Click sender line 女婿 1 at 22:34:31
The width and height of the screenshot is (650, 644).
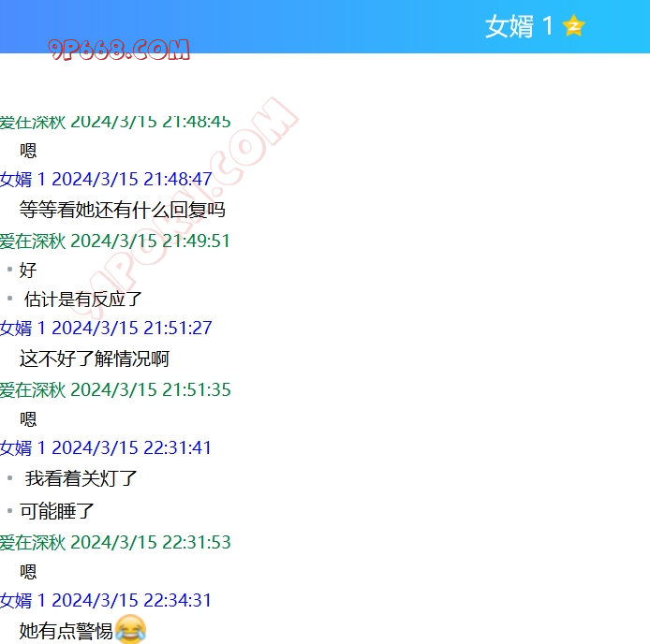106,600
